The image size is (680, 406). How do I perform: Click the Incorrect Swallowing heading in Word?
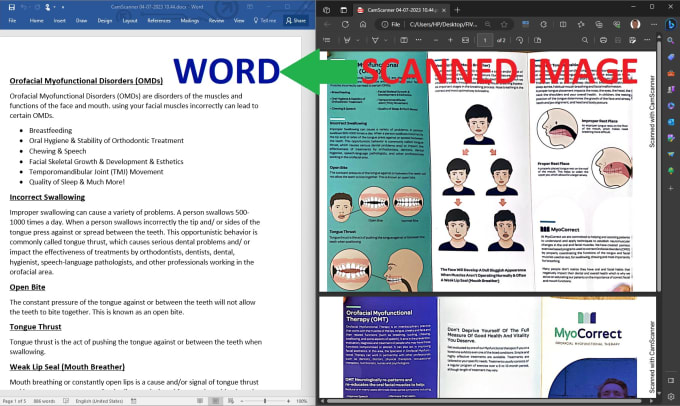tap(47, 197)
